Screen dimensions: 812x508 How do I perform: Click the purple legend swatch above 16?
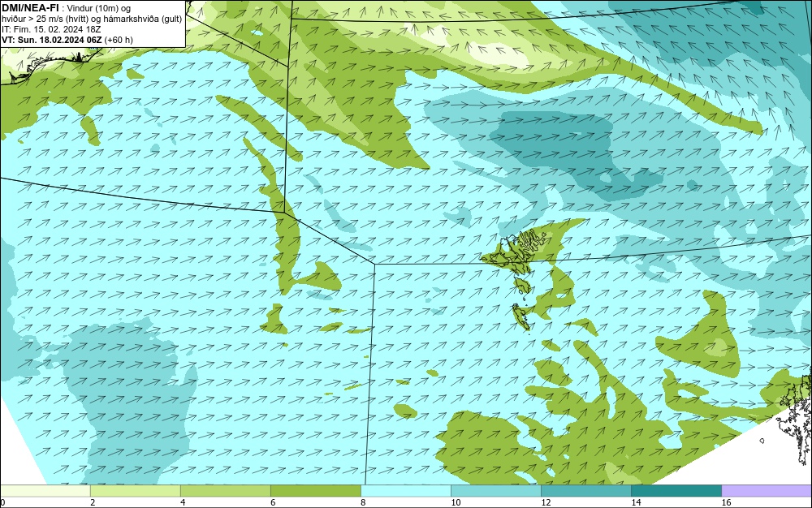pyautogui.click(x=767, y=491)
